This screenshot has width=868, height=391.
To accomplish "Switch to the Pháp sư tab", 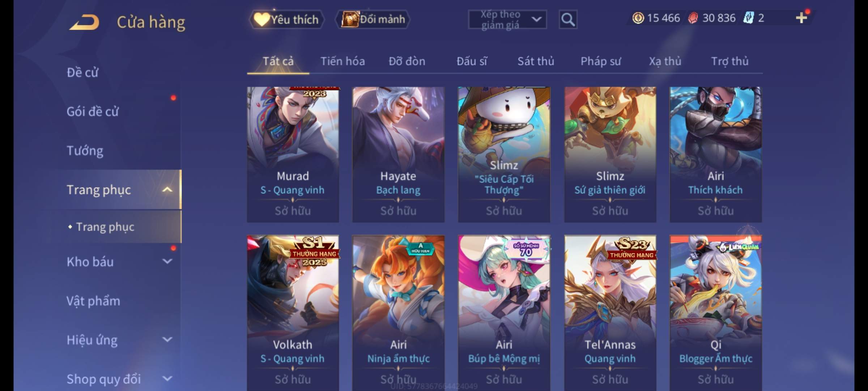I will click(601, 61).
